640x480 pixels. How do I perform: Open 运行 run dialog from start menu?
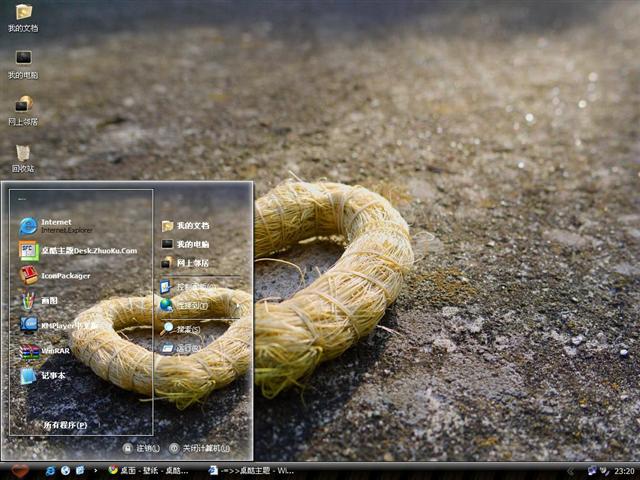[x=181, y=348]
